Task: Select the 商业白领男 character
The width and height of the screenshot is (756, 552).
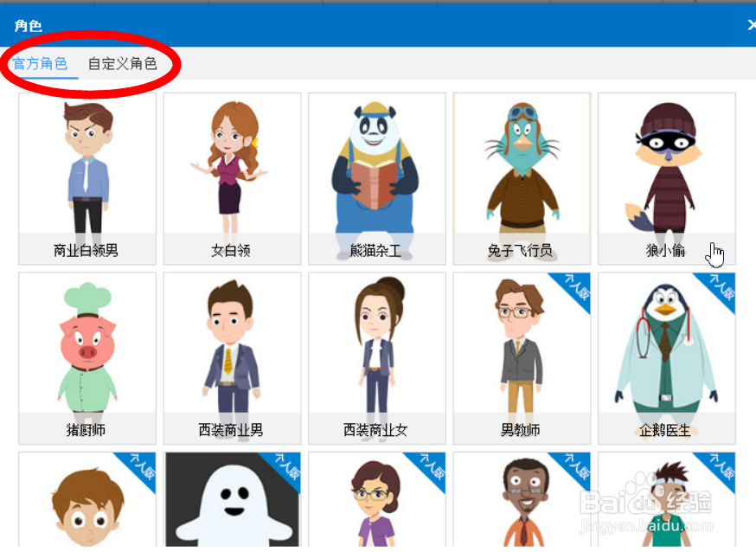Action: click(x=87, y=179)
